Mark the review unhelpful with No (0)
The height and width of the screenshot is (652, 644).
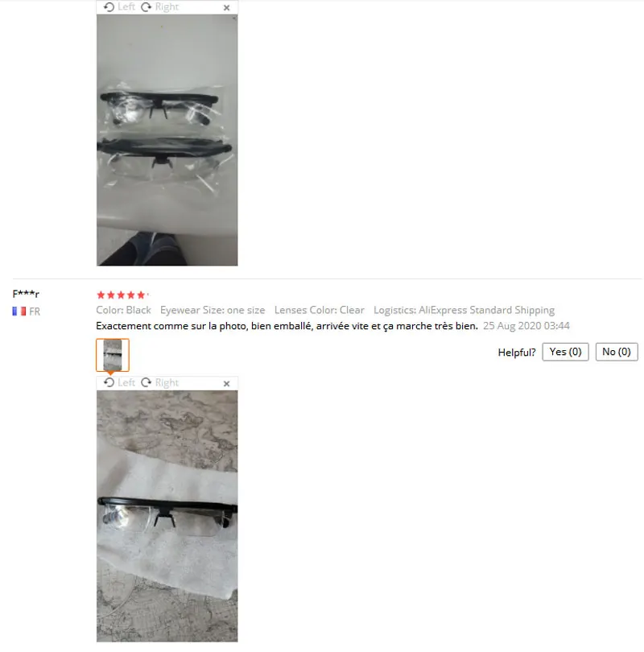[617, 352]
